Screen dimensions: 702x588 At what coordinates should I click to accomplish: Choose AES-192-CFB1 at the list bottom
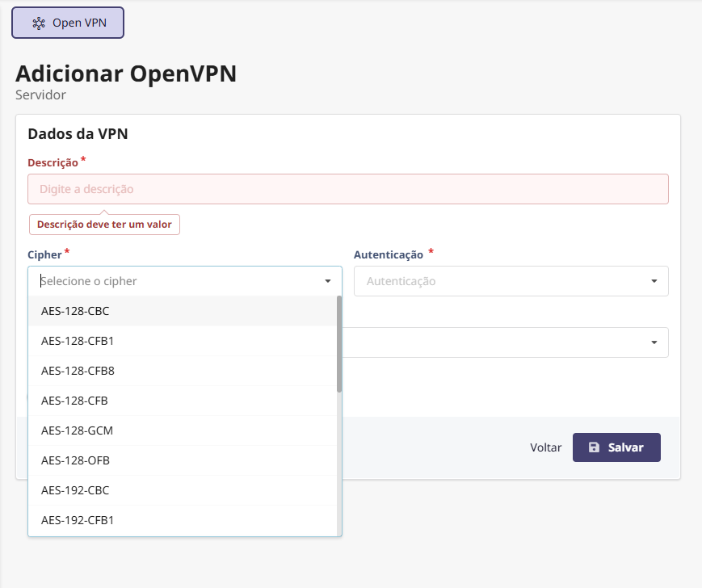tap(78, 520)
